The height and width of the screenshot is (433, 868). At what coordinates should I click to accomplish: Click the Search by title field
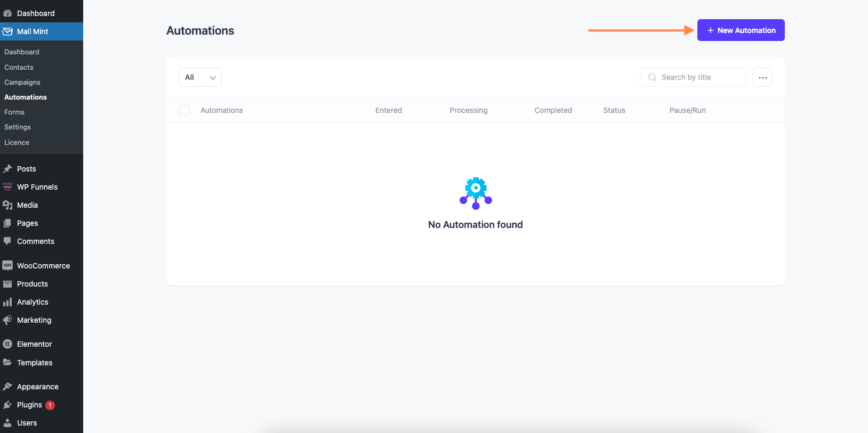[693, 77]
